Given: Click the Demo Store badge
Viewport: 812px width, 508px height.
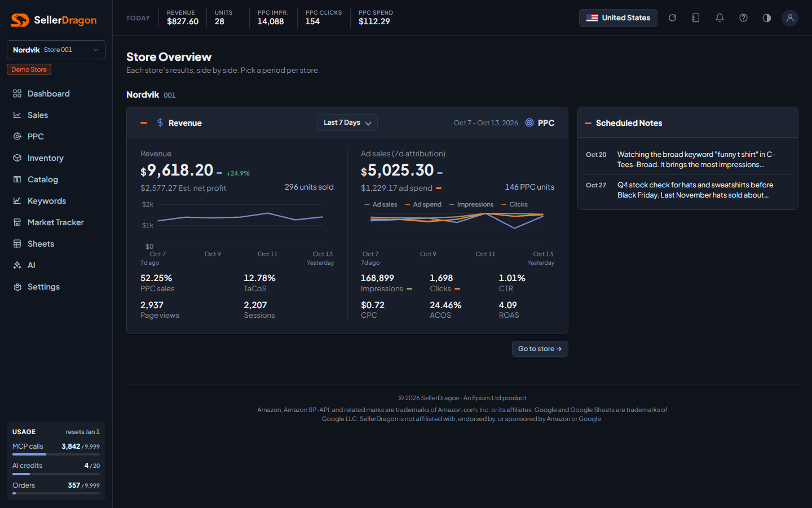Looking at the screenshot, I should click(x=29, y=69).
